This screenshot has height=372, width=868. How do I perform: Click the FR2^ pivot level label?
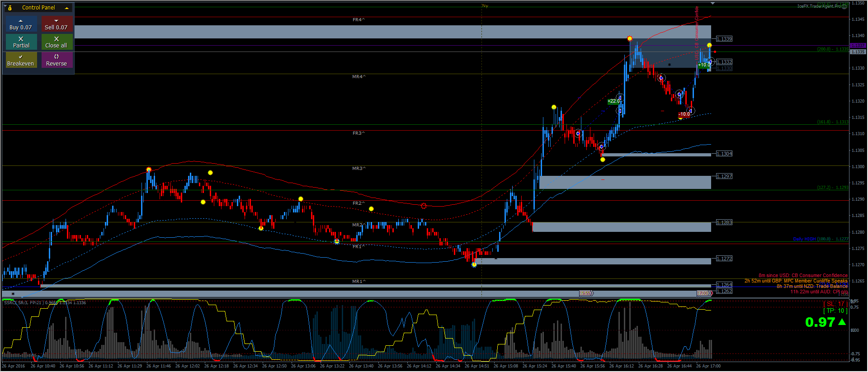click(x=359, y=203)
